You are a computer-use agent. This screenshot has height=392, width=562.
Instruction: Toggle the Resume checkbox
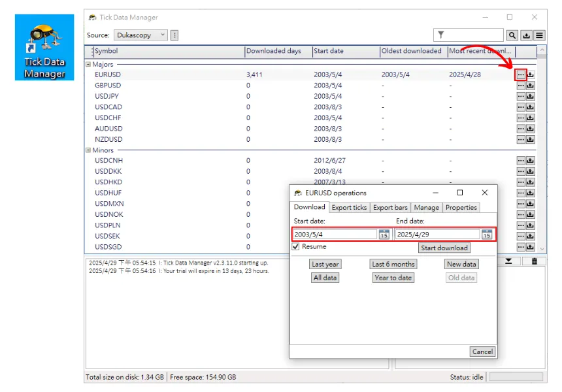[x=295, y=246]
